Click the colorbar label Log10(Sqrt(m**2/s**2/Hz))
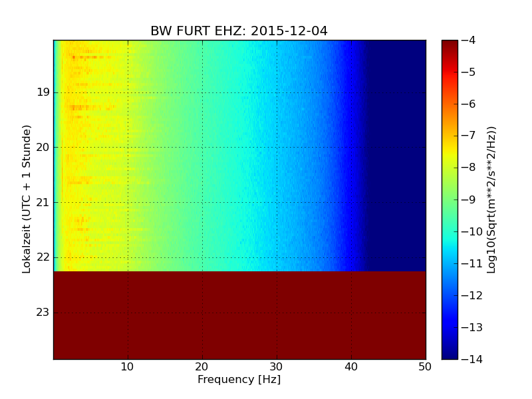The height and width of the screenshot is (399, 532). [491, 200]
